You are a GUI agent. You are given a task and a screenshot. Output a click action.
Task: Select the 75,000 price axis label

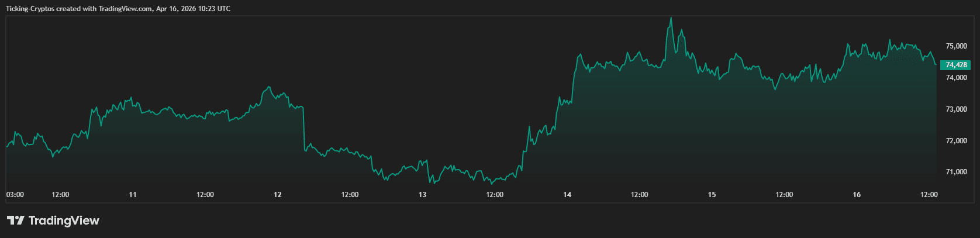click(x=956, y=46)
